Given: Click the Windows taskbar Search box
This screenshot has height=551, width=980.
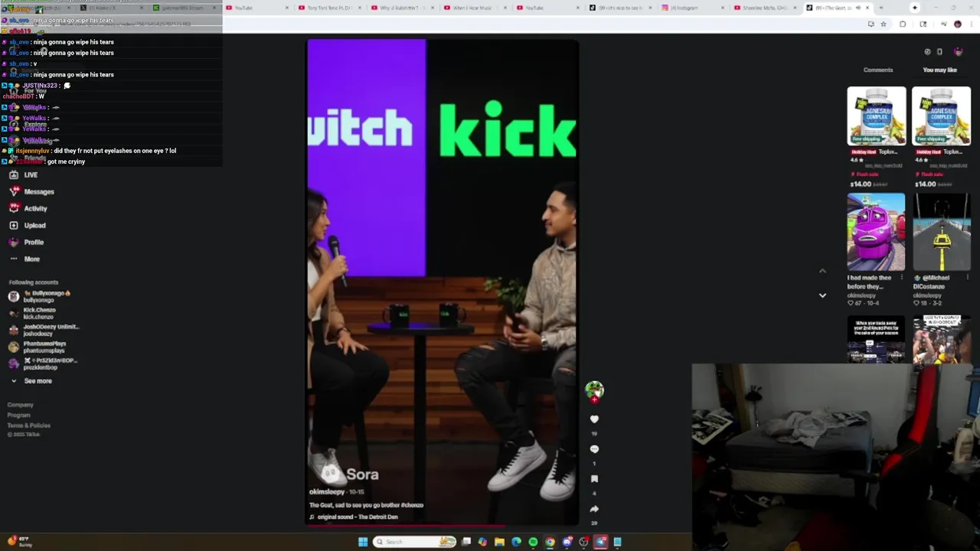Looking at the screenshot, I should click(x=414, y=542).
